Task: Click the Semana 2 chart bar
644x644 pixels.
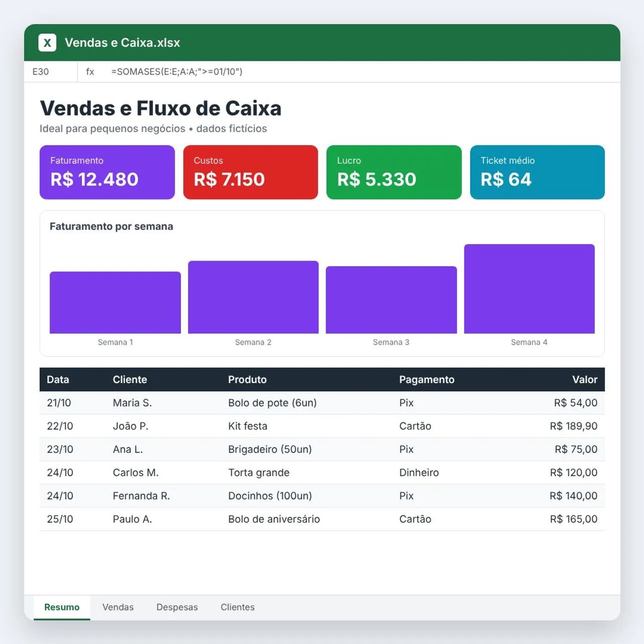Action: tap(253, 297)
